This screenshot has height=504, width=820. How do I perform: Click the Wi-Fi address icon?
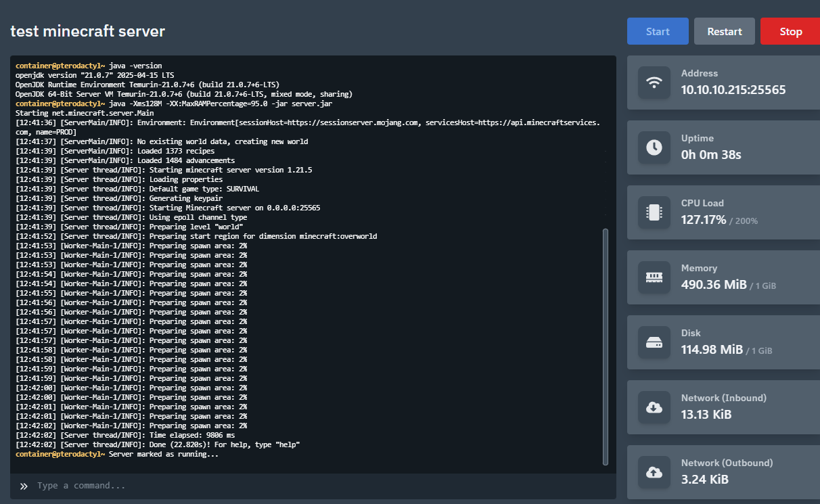pos(654,83)
